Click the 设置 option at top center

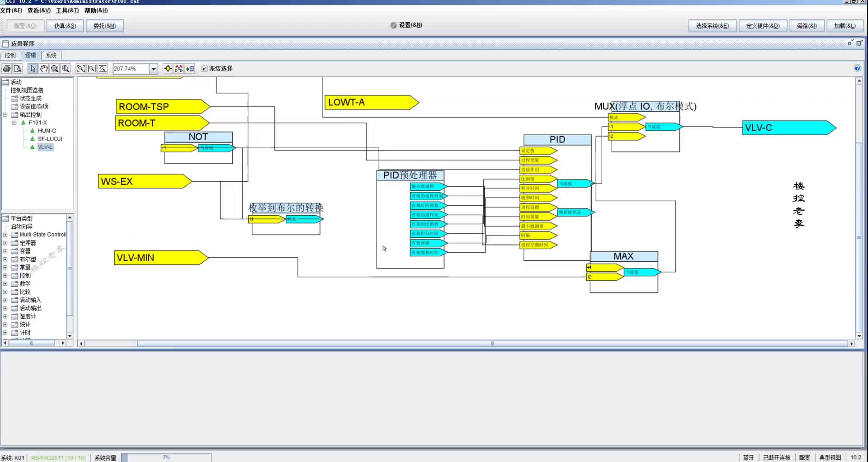406,25
